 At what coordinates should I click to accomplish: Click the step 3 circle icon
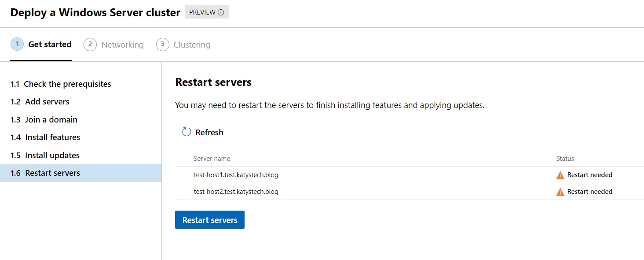[x=163, y=45]
